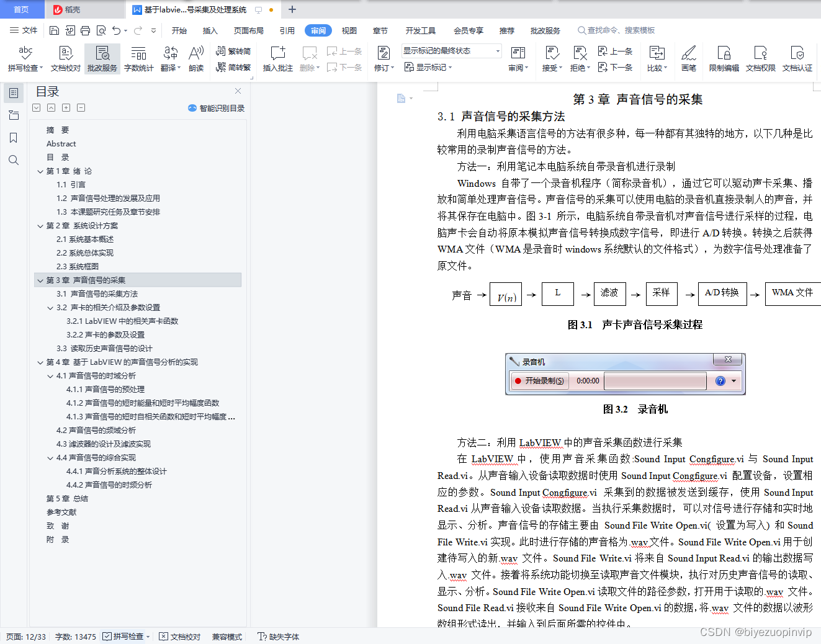
Task: Click the Redo arrow icon
Action: 138,30
